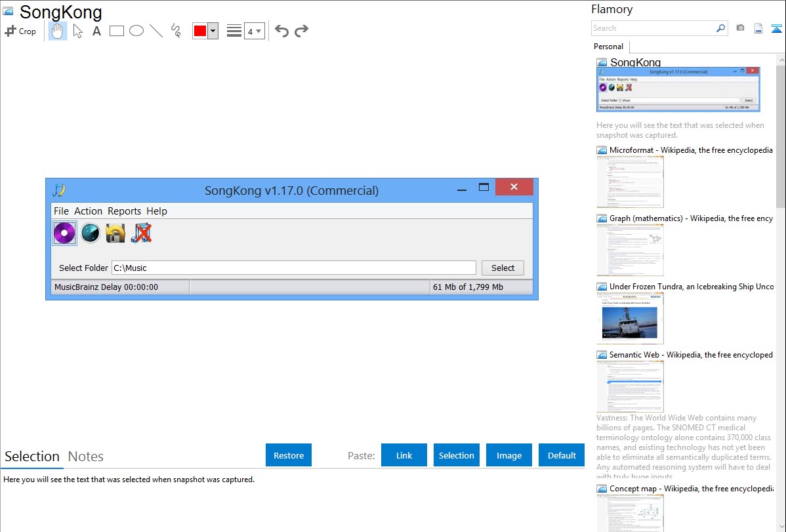The height and width of the screenshot is (532, 786).
Task: Click the blue collapse panel icon
Action: click(x=776, y=28)
